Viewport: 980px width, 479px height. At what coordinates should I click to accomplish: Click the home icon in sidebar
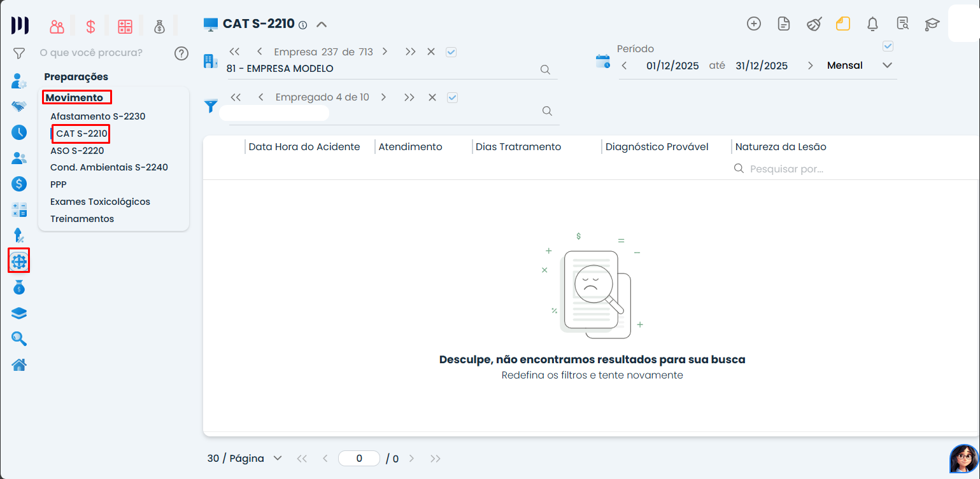19,365
